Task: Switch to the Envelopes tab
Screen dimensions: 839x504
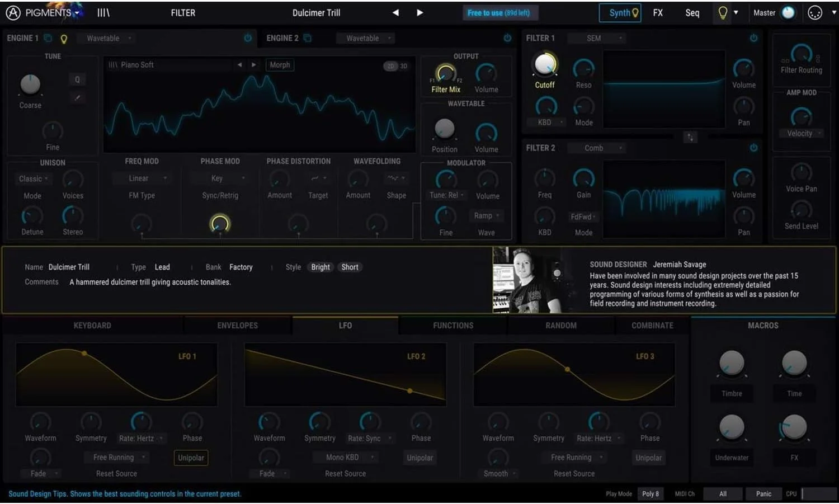Action: click(x=237, y=326)
